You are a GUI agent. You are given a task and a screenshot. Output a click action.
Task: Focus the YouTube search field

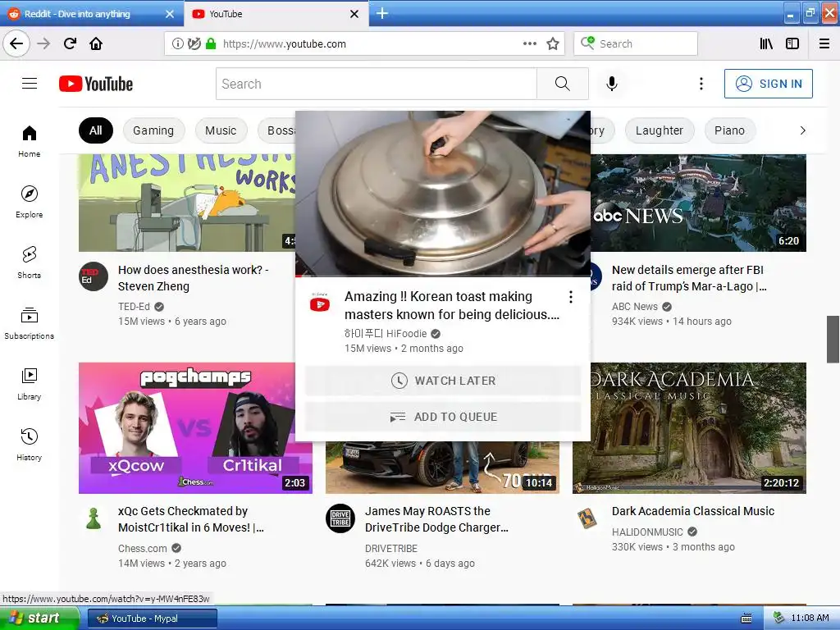tap(376, 84)
